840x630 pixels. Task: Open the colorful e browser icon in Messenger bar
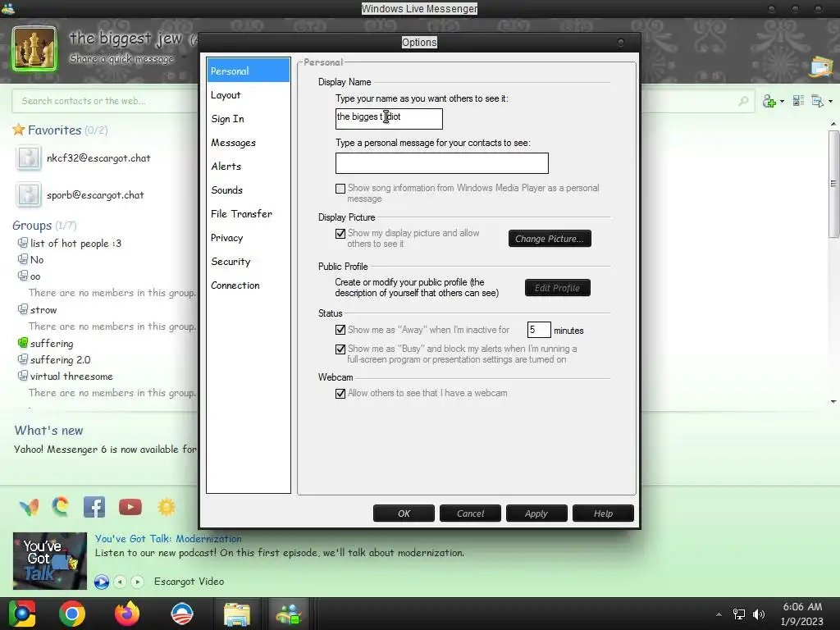[61, 506]
